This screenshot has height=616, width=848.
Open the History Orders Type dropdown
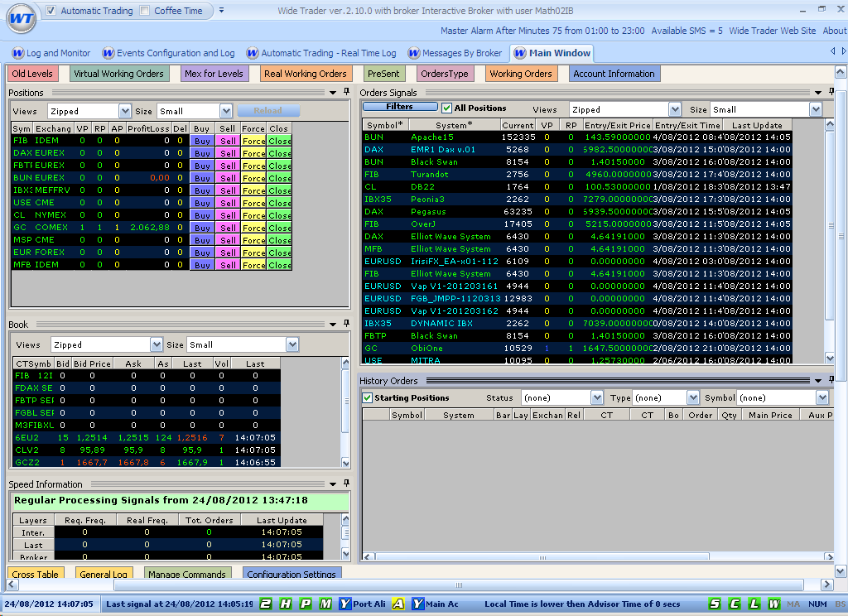(693, 397)
